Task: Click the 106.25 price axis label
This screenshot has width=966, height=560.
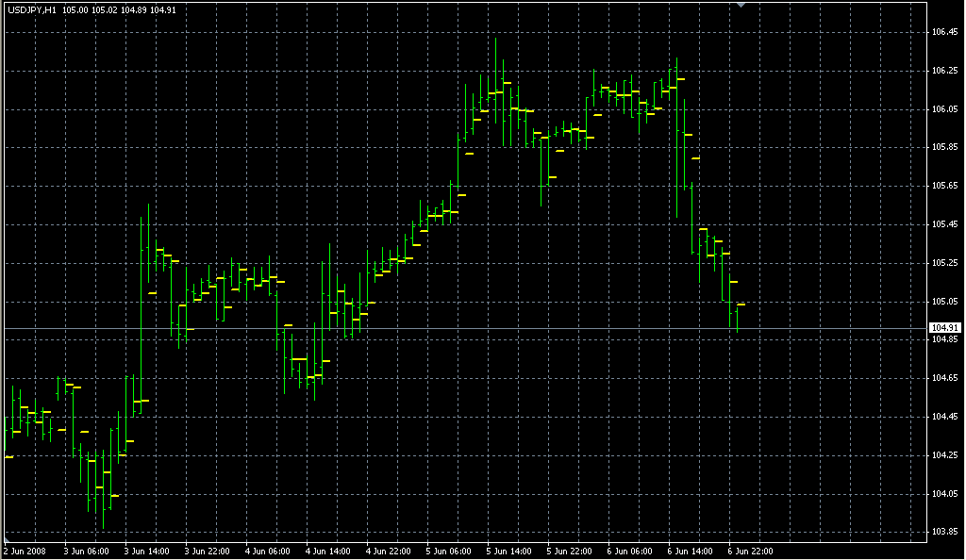Action: (x=945, y=71)
